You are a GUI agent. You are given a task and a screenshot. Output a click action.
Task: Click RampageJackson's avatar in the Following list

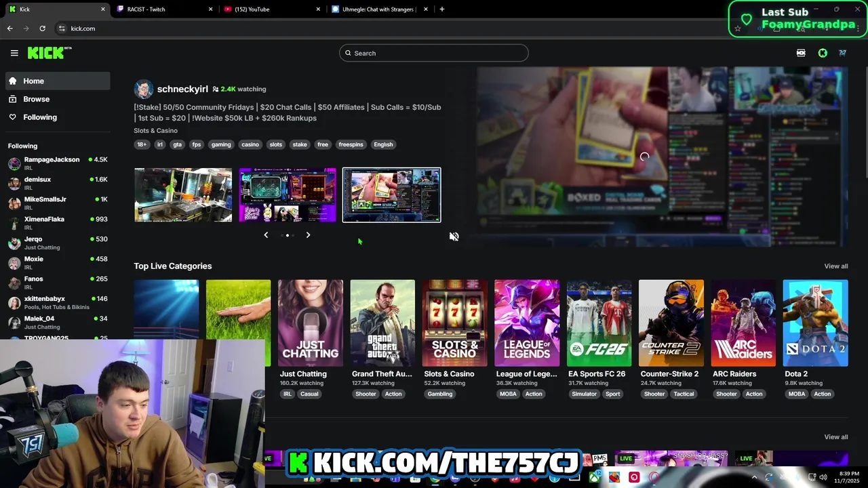(x=14, y=163)
